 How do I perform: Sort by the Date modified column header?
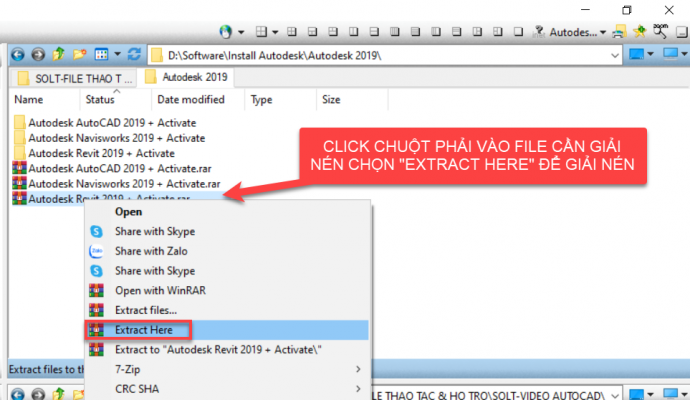(x=191, y=99)
